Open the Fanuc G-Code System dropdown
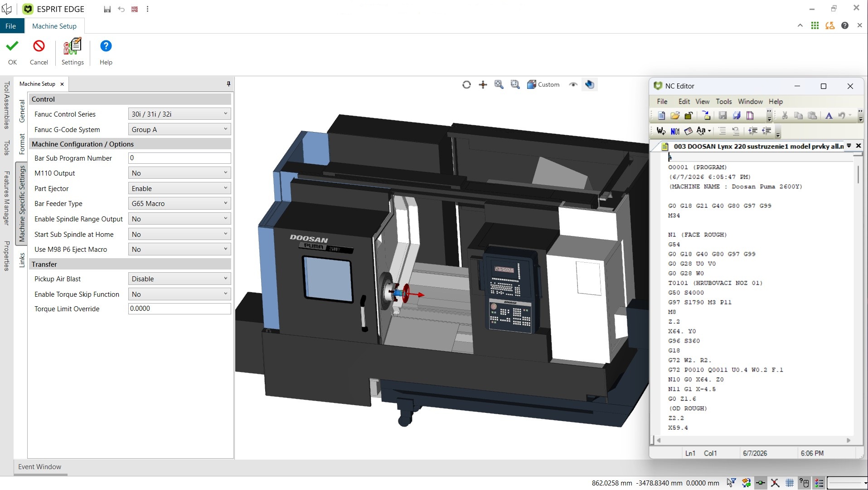The image size is (868, 490). pyautogui.click(x=179, y=129)
